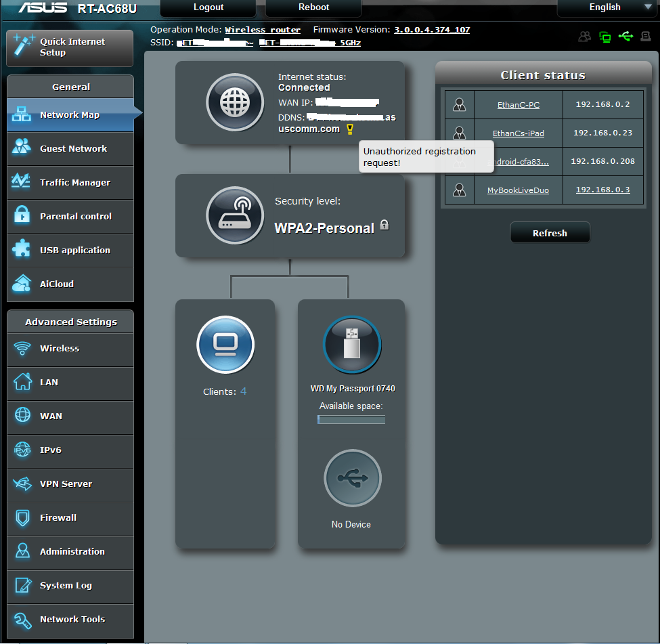Click the available space usage bar
Viewport: 660px width, 644px height.
[x=351, y=419]
